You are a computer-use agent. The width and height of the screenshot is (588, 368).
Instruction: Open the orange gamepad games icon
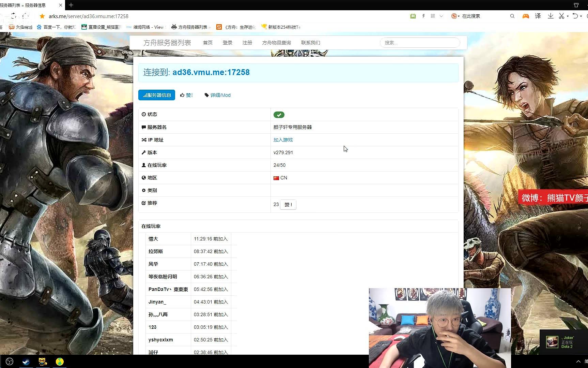point(526,16)
